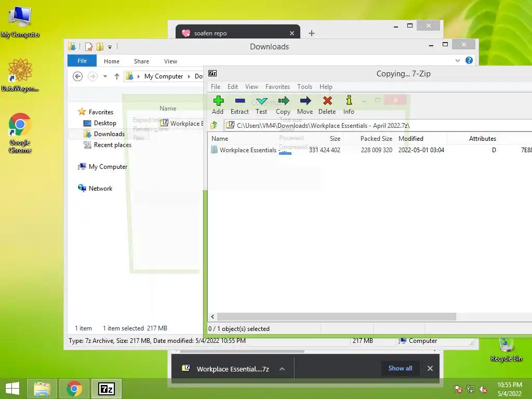Click Show all downloads in Chrome

[x=401, y=368]
